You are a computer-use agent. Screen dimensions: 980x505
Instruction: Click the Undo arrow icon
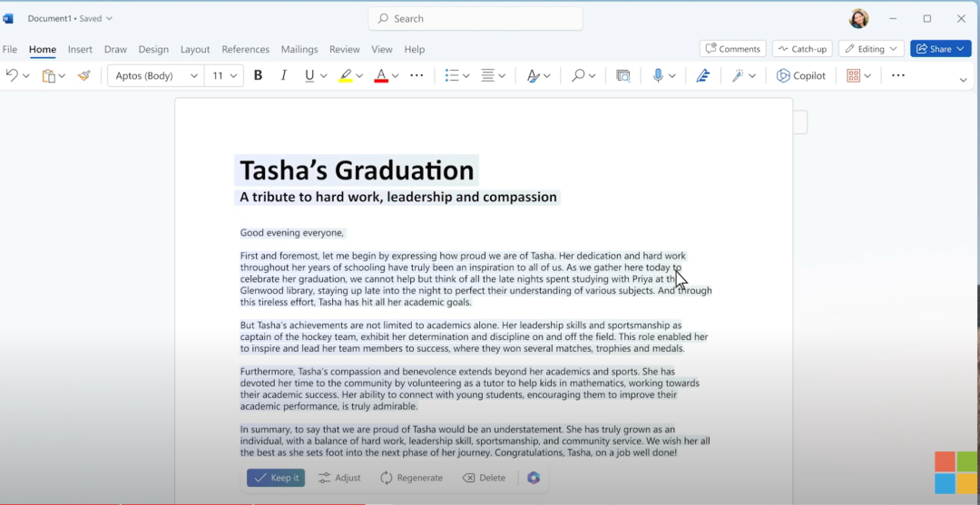coord(12,76)
